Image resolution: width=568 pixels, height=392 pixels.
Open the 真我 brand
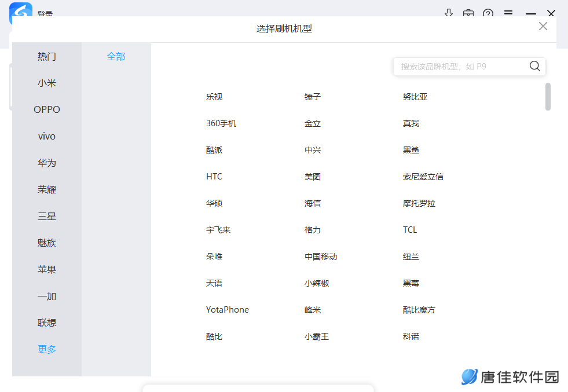[x=411, y=123]
